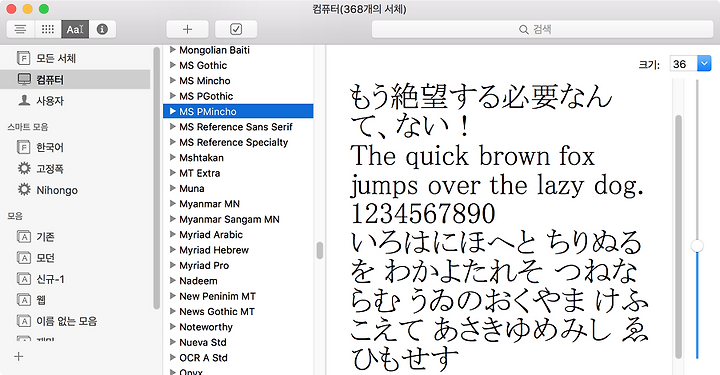Open 신규-1 collection

(75, 279)
